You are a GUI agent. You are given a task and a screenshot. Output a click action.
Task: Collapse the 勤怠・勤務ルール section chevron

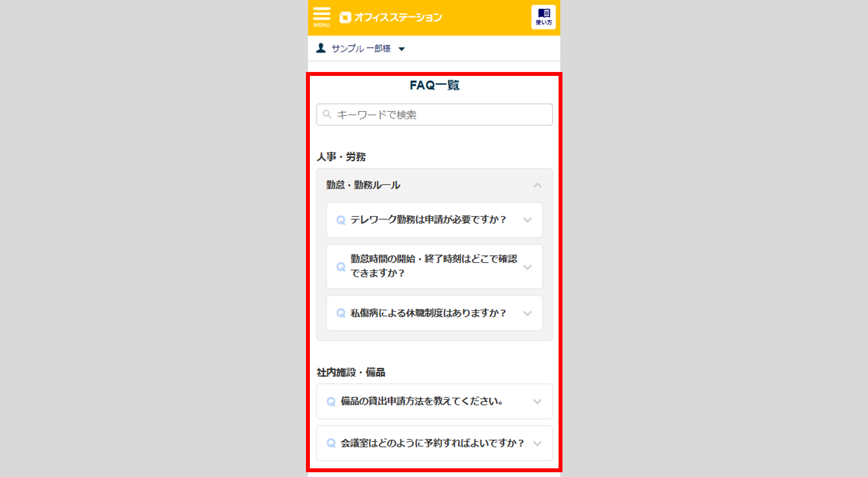tap(537, 186)
